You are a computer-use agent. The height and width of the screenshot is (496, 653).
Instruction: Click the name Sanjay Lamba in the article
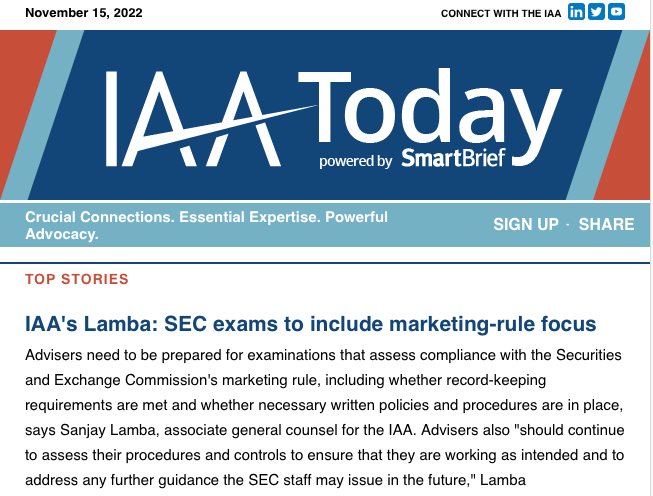coord(109,430)
